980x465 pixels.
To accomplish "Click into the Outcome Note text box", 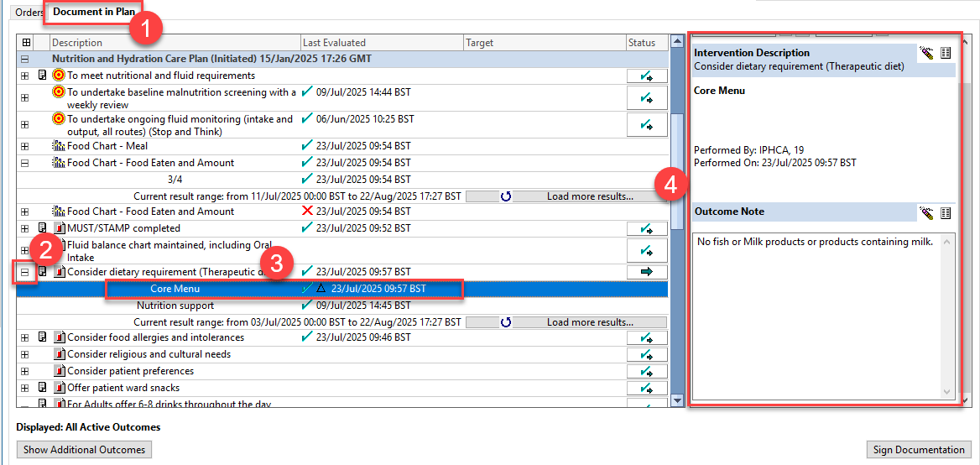I will tap(817, 316).
